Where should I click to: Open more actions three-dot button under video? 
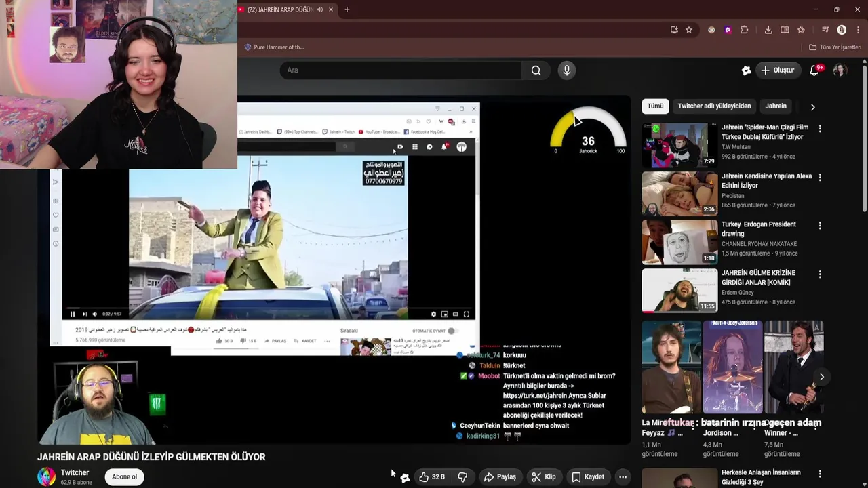(623, 476)
